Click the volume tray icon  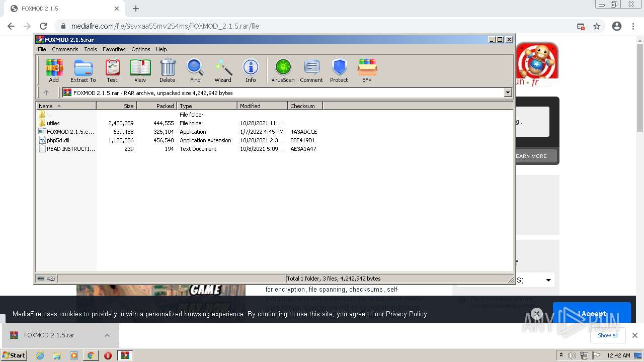tap(572, 355)
